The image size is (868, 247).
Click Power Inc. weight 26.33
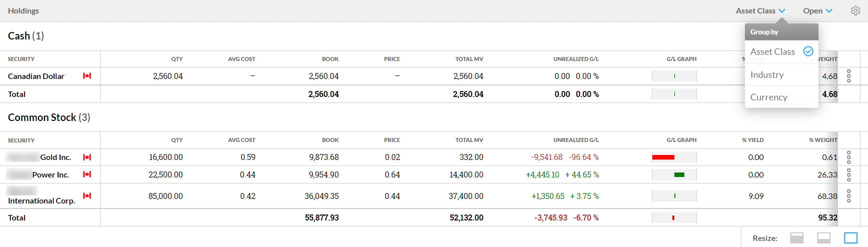click(827, 174)
